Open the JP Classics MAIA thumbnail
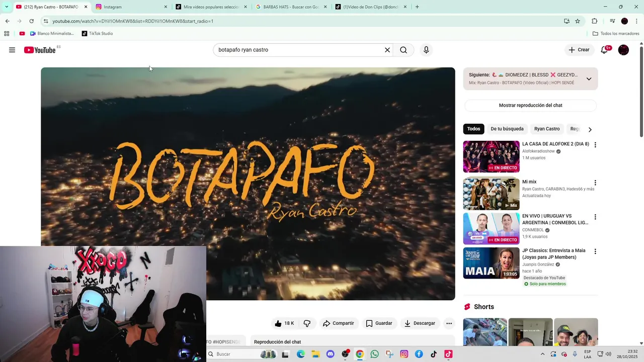 coord(491,263)
